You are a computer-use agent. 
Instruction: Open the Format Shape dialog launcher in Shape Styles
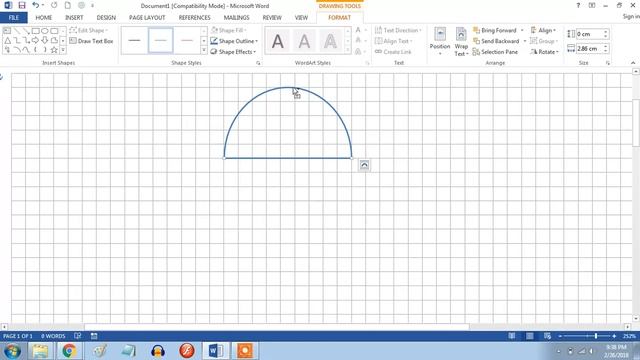coord(258,63)
